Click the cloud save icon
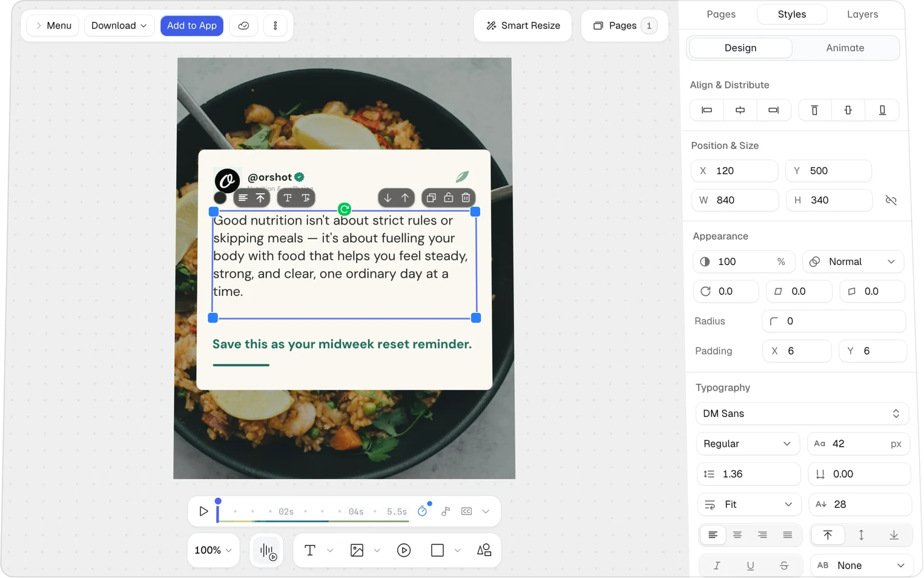 coord(243,25)
